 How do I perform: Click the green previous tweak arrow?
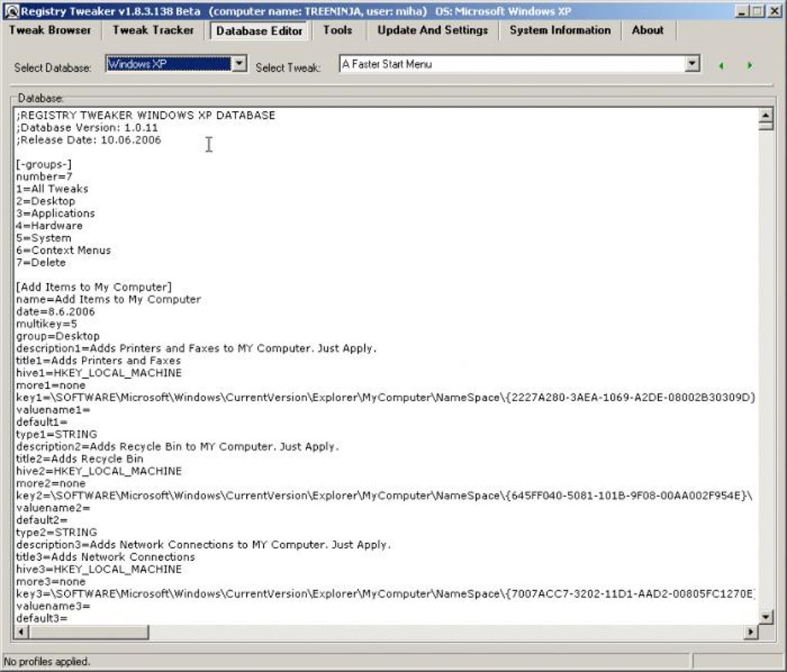point(721,66)
